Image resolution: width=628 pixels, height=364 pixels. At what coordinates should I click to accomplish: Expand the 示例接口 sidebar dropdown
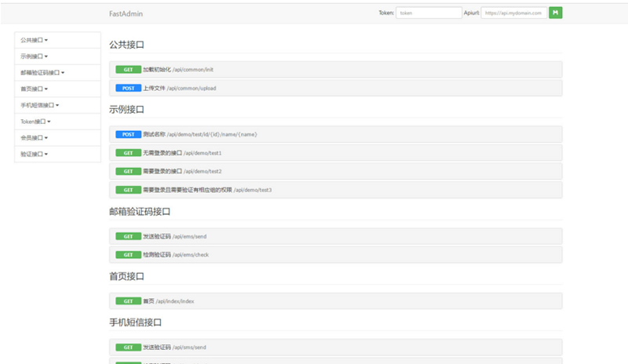click(x=35, y=56)
